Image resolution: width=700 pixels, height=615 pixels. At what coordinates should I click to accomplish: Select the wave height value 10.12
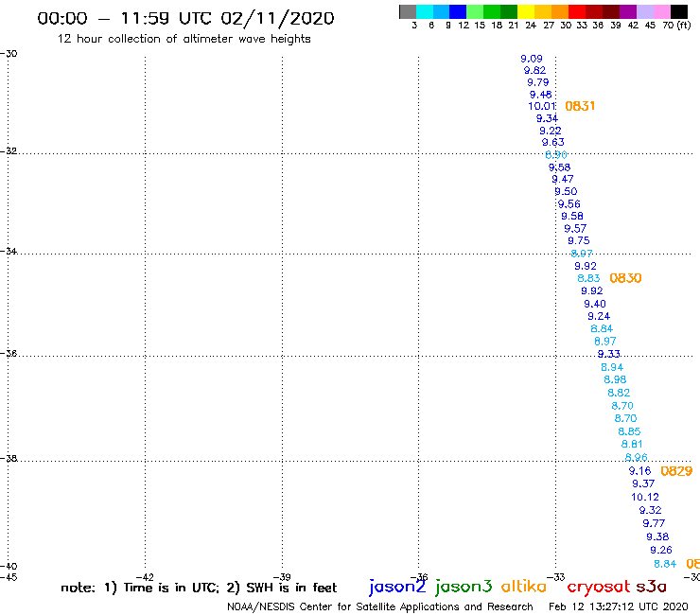[645, 497]
